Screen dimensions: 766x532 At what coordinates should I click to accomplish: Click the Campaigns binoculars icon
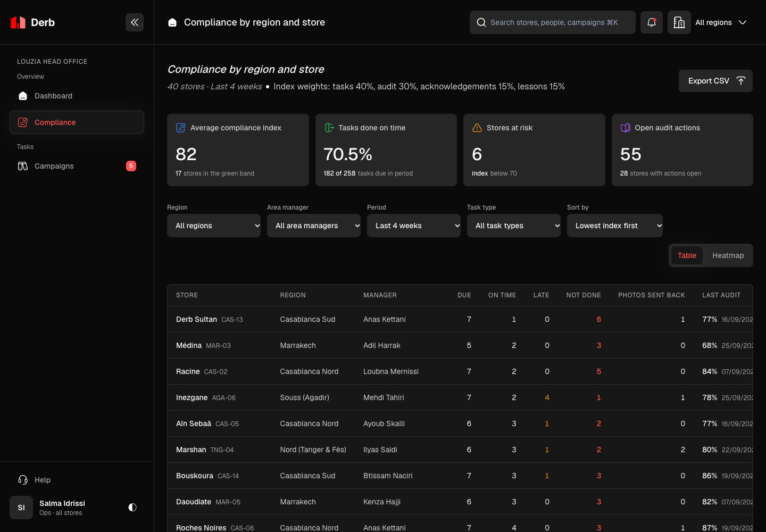pyautogui.click(x=23, y=166)
